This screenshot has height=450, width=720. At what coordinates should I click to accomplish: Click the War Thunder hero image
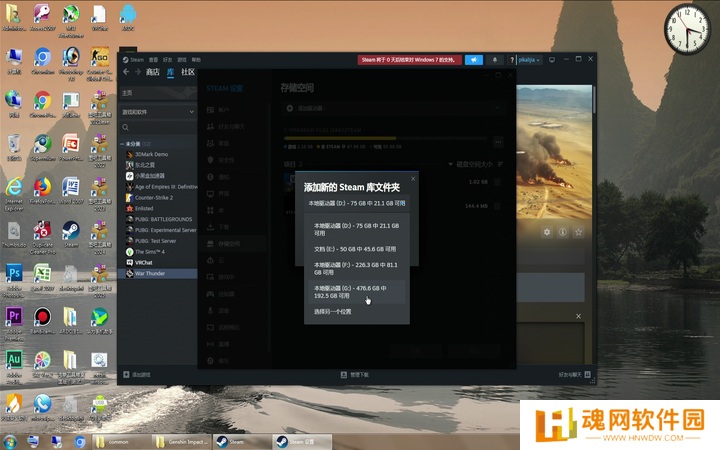click(x=554, y=152)
